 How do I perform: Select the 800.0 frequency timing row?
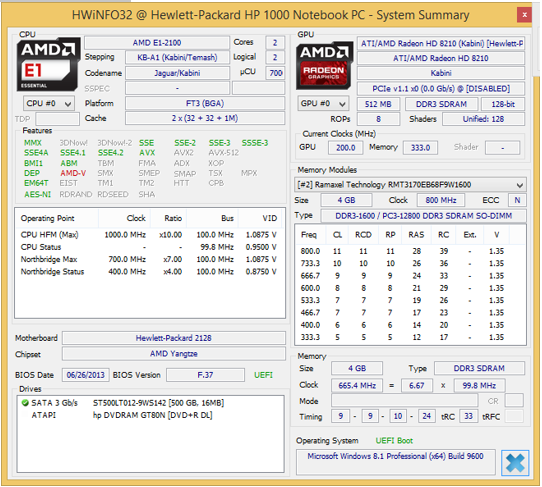(x=411, y=251)
